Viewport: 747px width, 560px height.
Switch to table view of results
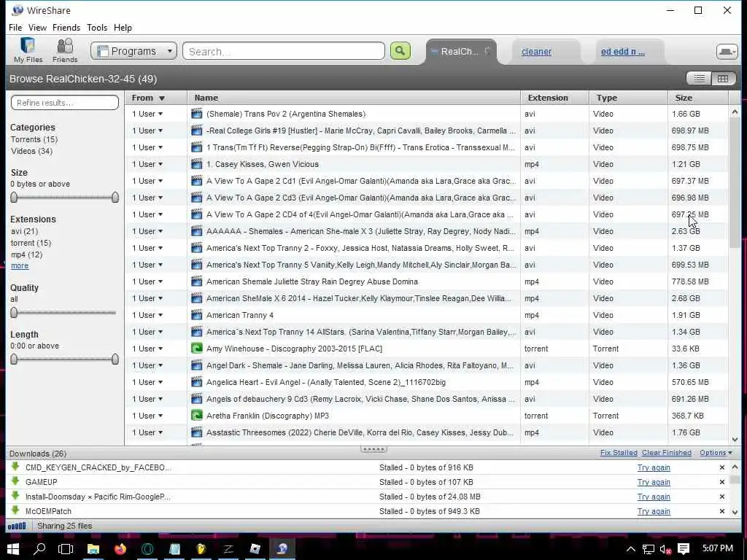(x=723, y=79)
